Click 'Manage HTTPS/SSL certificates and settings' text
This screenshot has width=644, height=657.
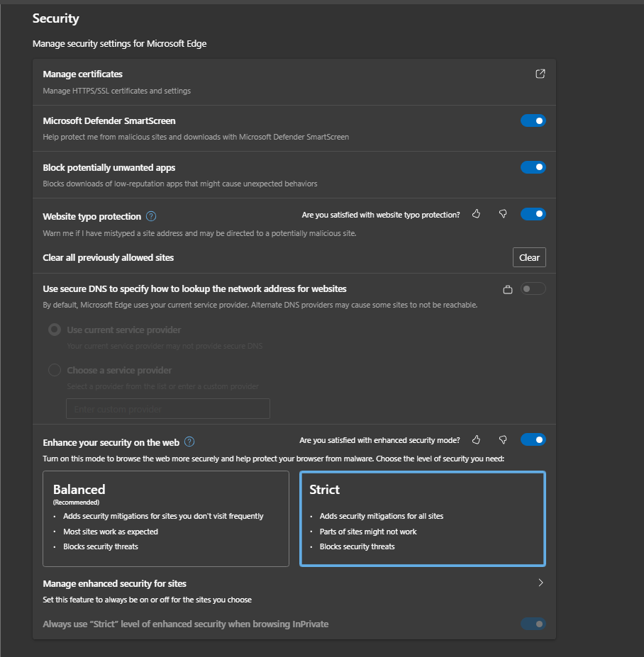[116, 91]
